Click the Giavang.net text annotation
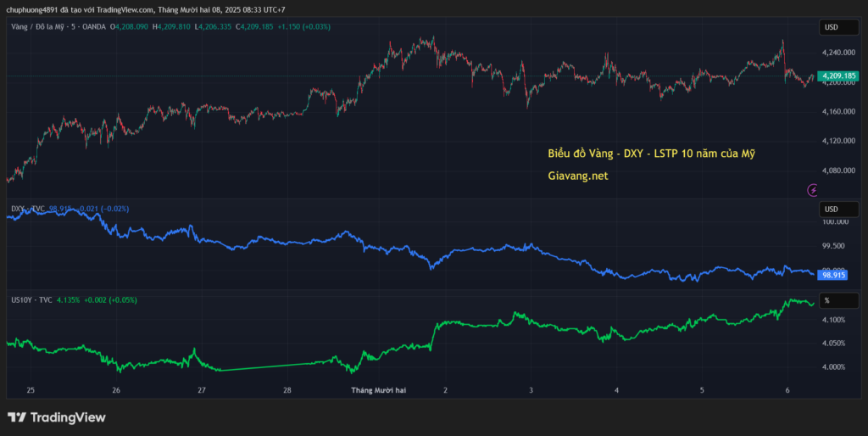Viewport: 868px width, 436px height. [x=578, y=176]
